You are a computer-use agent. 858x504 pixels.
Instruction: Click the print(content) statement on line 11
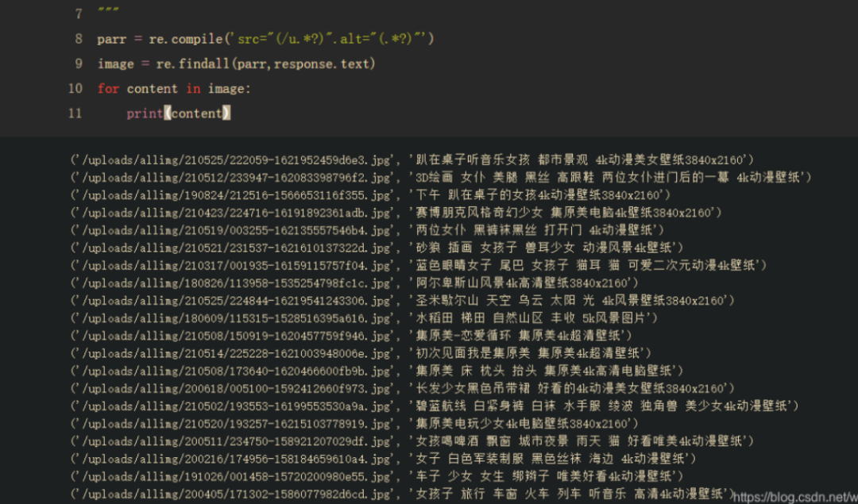[x=179, y=113]
